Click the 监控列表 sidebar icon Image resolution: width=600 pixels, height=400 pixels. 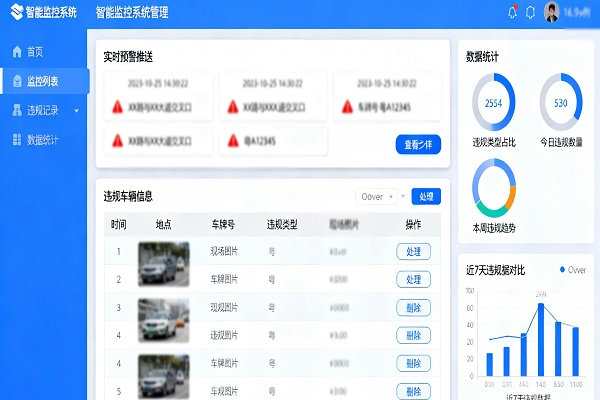pos(16,80)
